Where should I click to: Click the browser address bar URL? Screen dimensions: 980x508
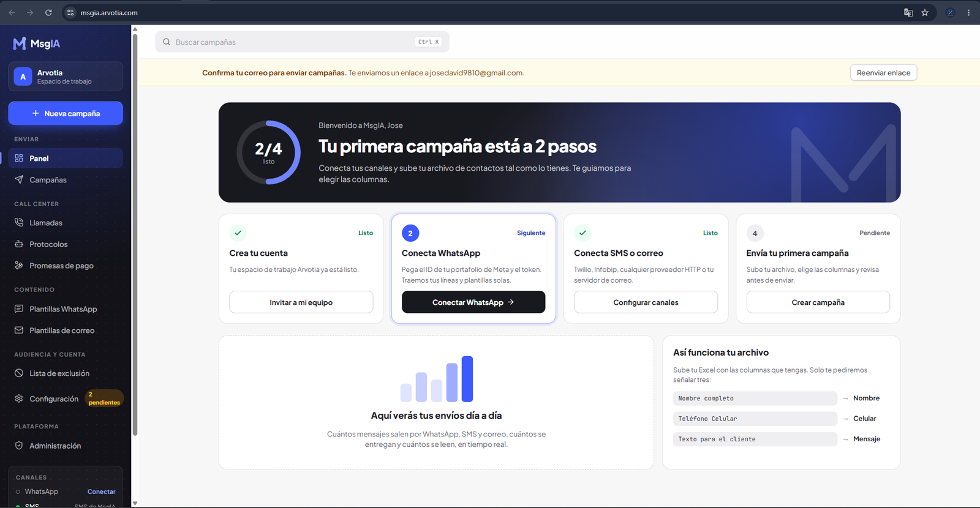(109, 12)
